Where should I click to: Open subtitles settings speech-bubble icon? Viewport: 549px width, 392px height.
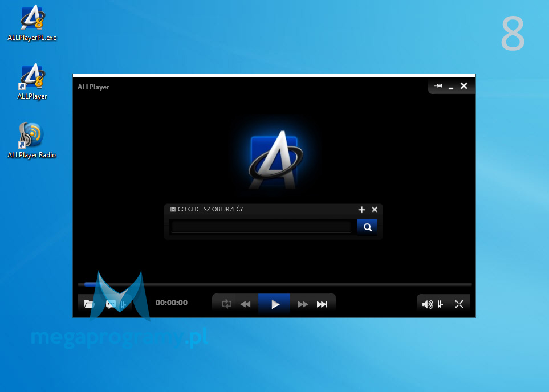tap(111, 304)
